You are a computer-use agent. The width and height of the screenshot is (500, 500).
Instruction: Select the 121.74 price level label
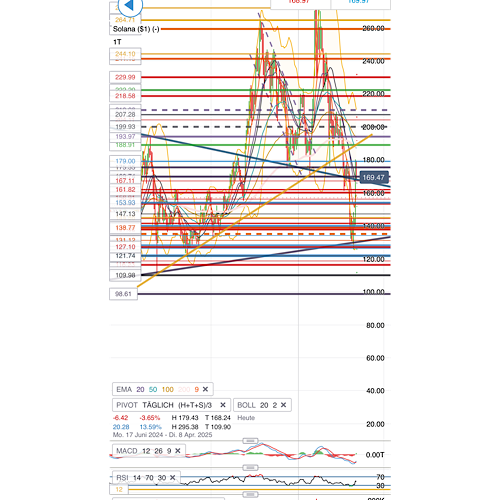tap(125, 256)
